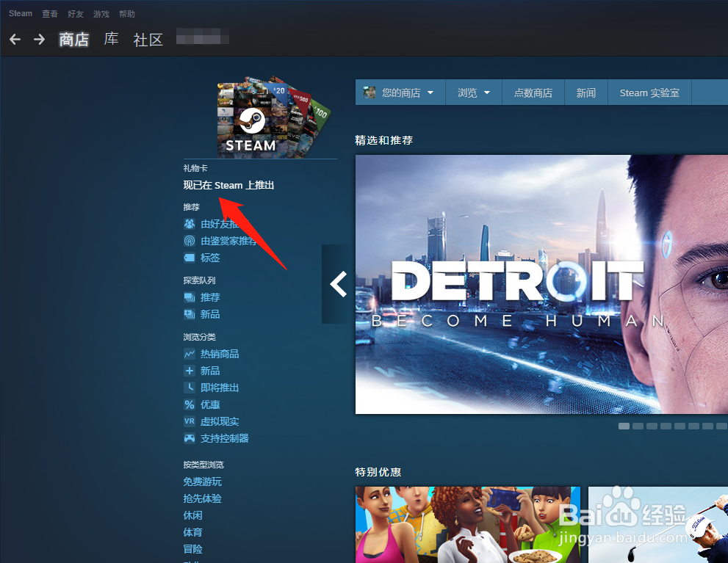Browse the 休闲 genre
This screenshot has height=563, width=728.
click(x=192, y=515)
